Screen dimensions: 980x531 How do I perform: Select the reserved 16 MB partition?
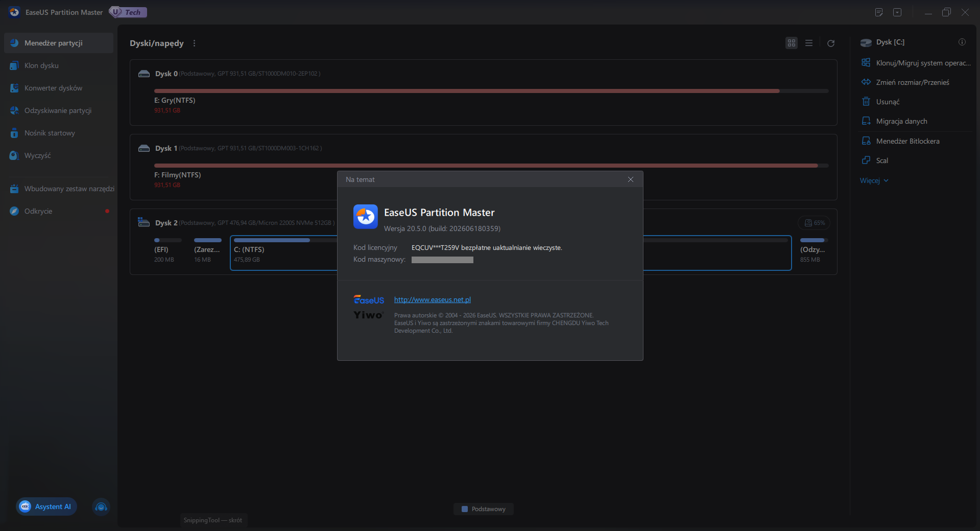coord(207,250)
